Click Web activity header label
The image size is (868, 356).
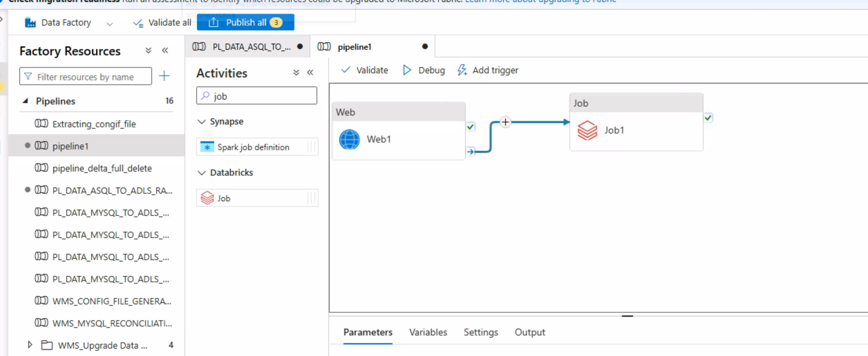pyautogui.click(x=346, y=112)
